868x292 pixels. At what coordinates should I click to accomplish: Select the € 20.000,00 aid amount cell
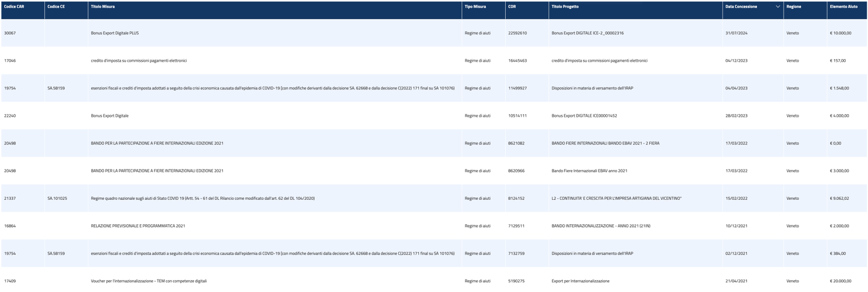[x=840, y=281]
